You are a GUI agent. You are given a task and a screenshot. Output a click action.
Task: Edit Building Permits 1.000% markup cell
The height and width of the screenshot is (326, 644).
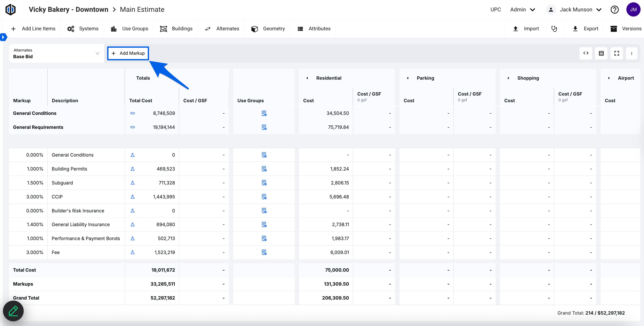pos(35,169)
